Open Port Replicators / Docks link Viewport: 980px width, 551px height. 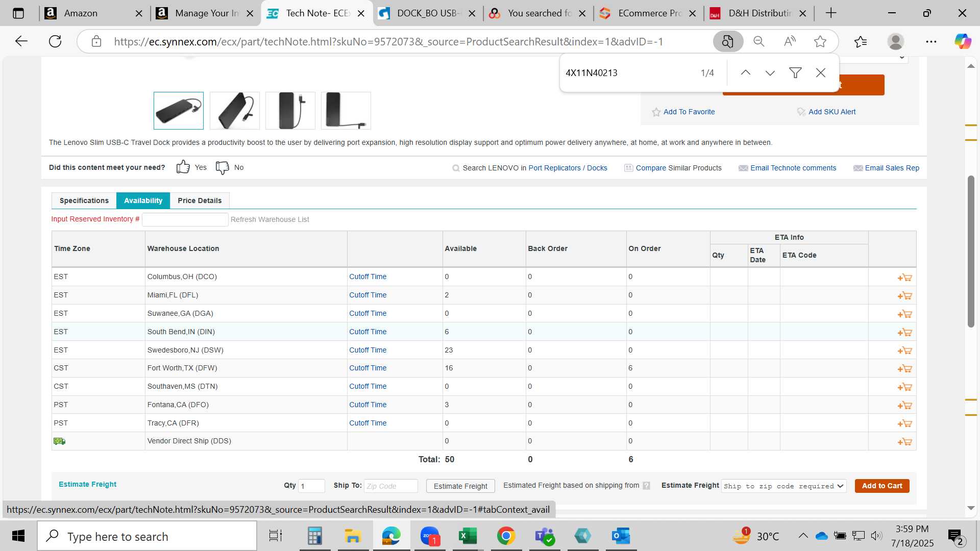568,168
